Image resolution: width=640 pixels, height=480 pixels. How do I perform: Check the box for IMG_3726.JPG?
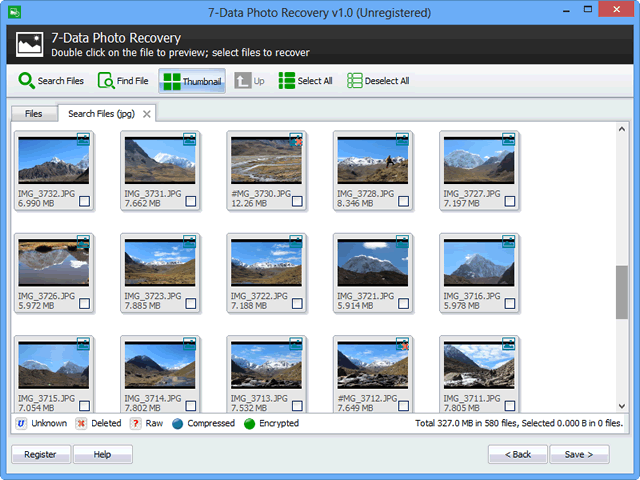pos(84,304)
